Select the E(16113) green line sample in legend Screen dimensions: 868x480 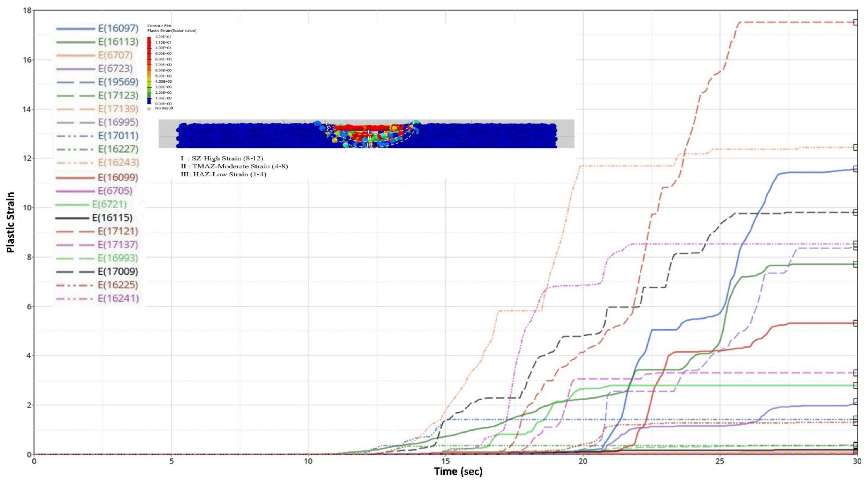[76, 42]
